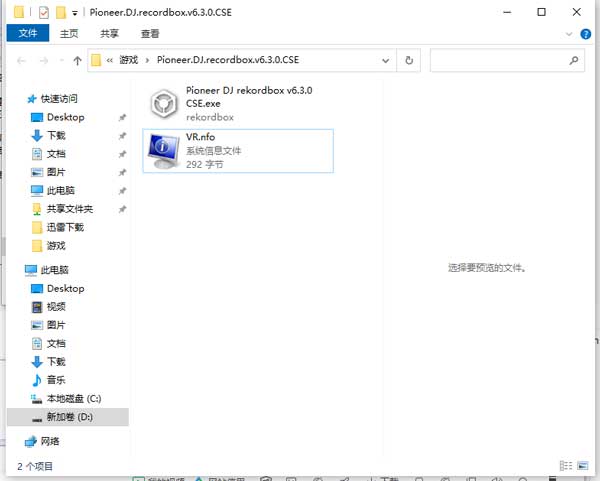Image resolution: width=600 pixels, height=481 pixels.
Task: Open pinned 文档 under 快速访问
Action: click(56, 154)
